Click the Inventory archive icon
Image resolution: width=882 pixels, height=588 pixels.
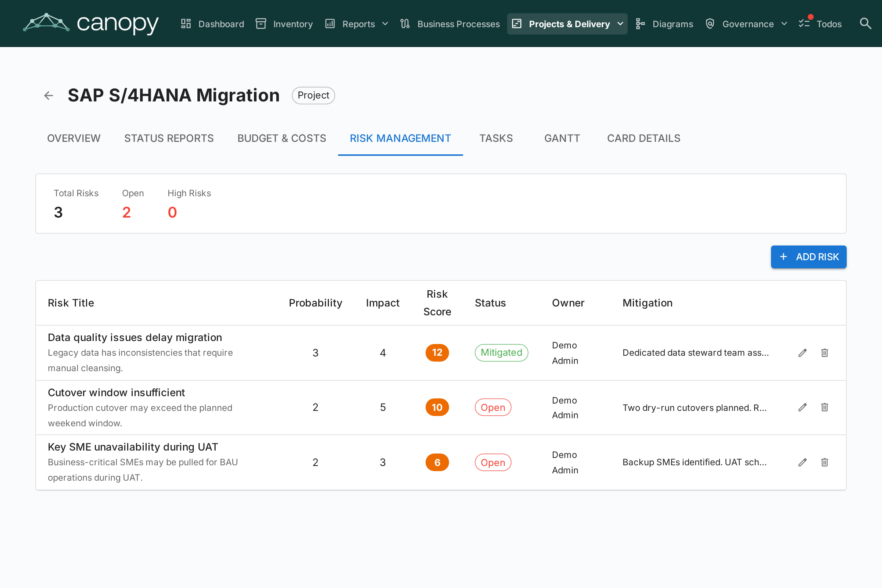pyautogui.click(x=261, y=24)
